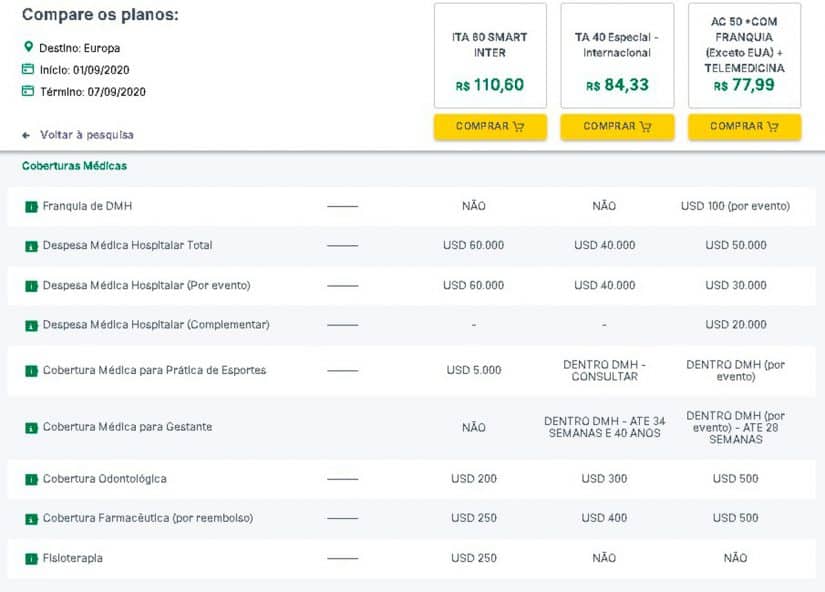Screen dimensions: 825x592
Task: Select the TA 40 Especial Internacional card
Action: 617,55
